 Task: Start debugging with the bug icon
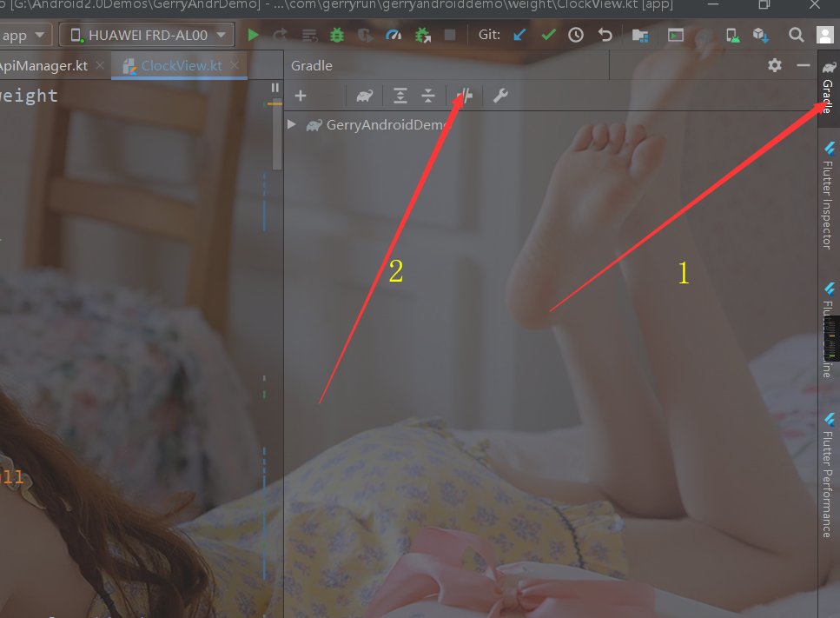point(336,35)
